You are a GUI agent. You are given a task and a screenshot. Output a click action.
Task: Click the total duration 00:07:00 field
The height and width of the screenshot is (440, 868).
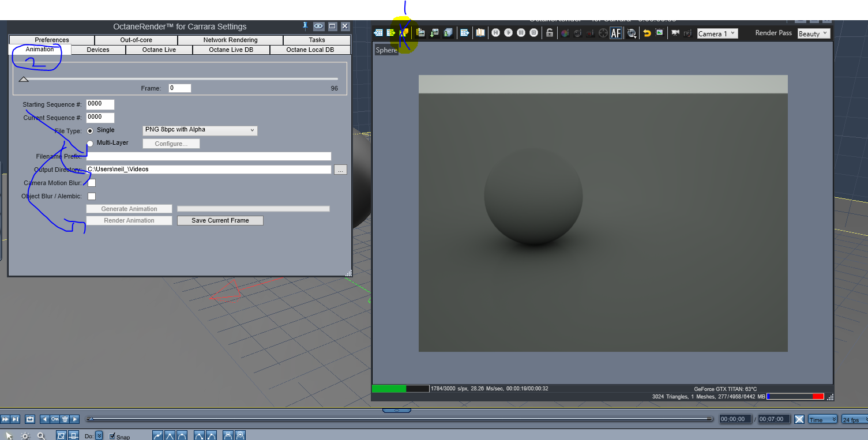773,419
